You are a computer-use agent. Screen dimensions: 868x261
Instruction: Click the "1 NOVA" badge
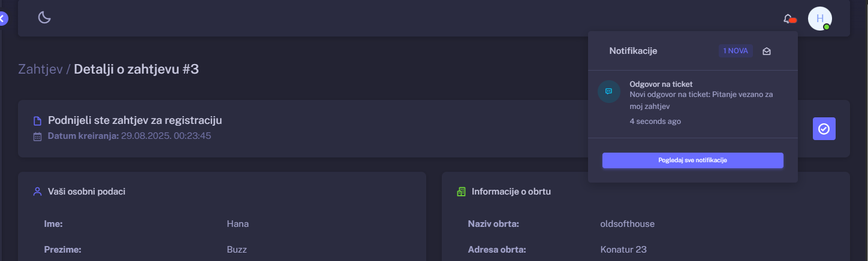736,51
